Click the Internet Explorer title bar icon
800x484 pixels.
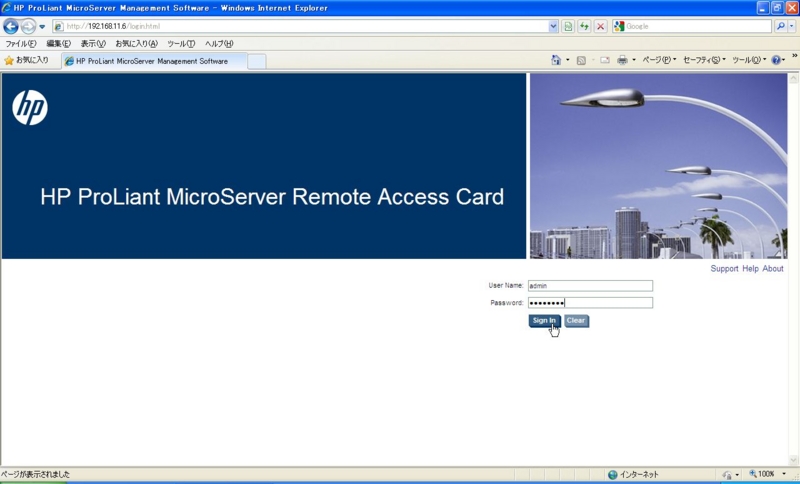(7, 8)
